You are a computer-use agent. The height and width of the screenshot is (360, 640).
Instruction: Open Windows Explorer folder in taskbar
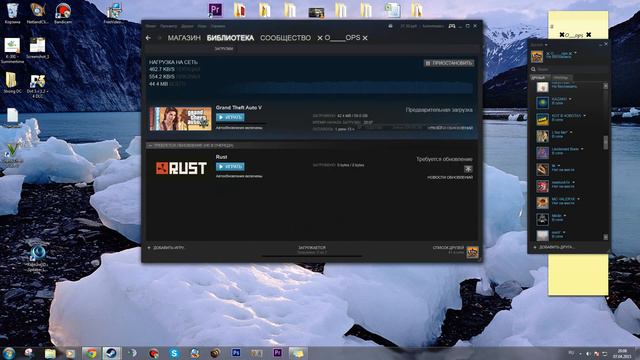50,353
